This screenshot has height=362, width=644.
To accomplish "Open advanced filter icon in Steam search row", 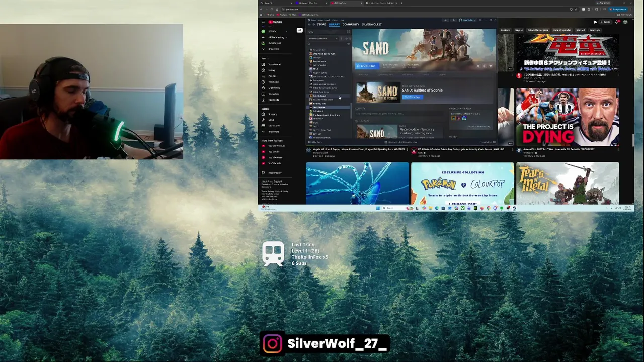I will pyautogui.click(x=348, y=44).
